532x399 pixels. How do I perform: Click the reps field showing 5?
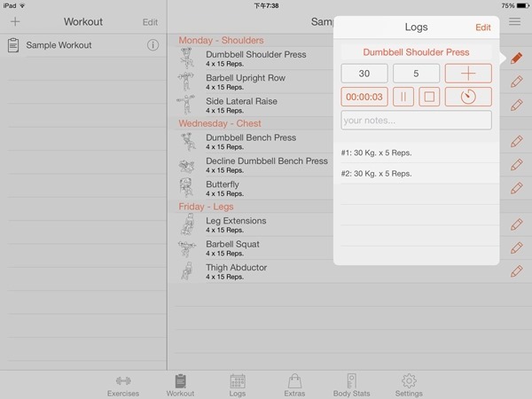tap(417, 74)
